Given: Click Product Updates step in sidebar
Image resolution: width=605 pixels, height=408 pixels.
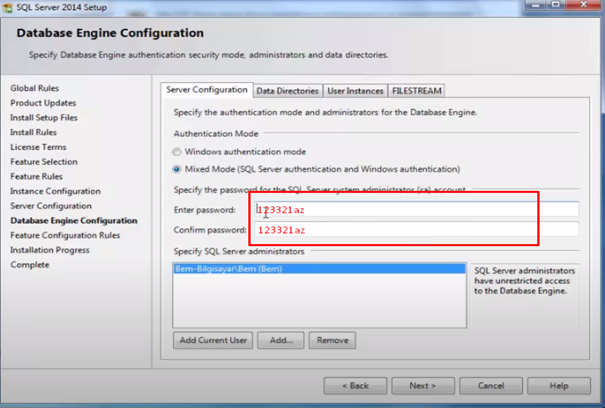Looking at the screenshot, I should coord(43,103).
